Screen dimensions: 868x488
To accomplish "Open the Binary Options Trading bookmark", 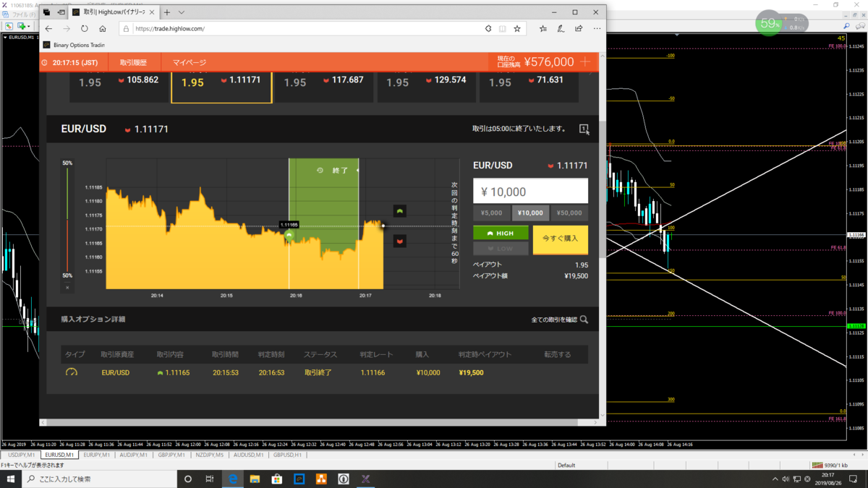I will coord(75,45).
